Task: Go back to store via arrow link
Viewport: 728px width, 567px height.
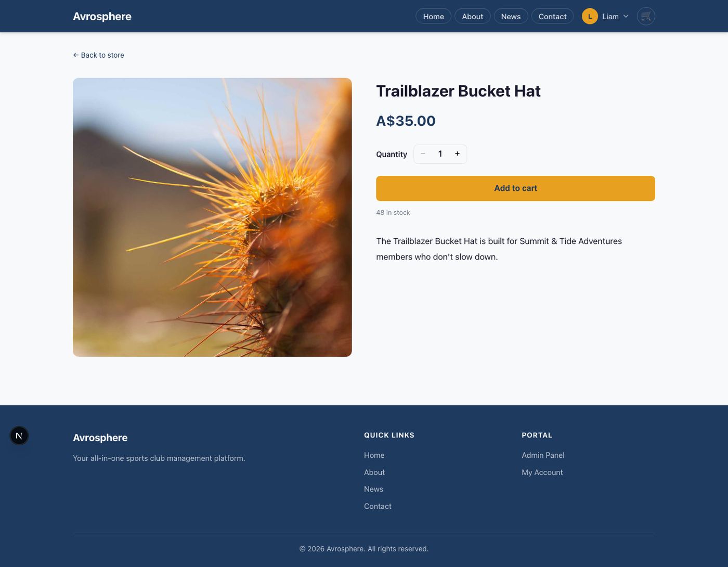Action: 98,55
